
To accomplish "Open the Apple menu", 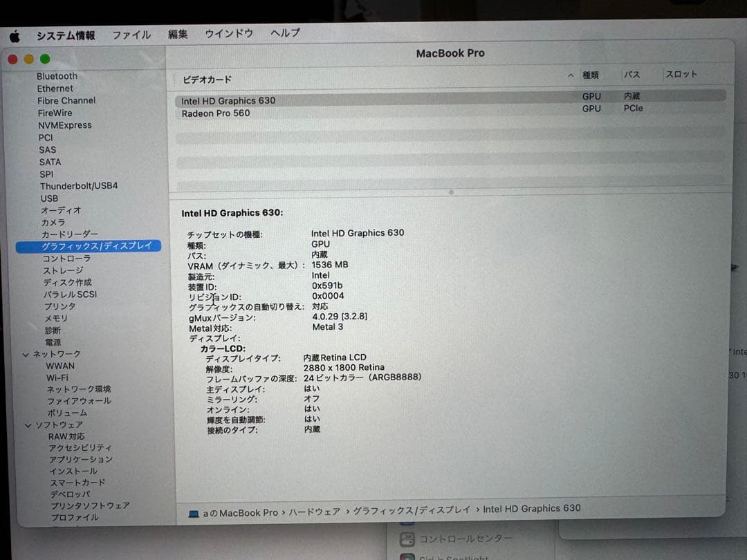I will click(15, 35).
